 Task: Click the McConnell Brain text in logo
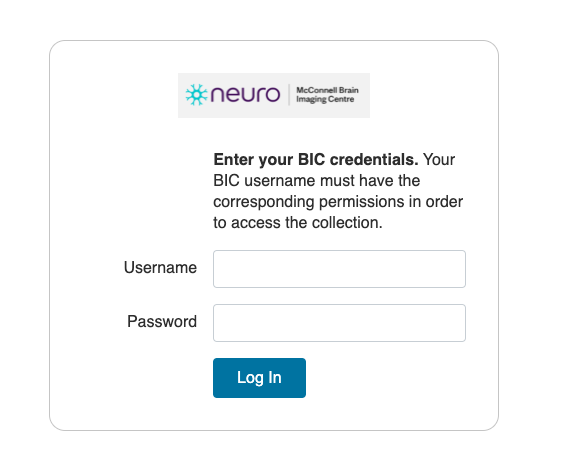pos(327,90)
